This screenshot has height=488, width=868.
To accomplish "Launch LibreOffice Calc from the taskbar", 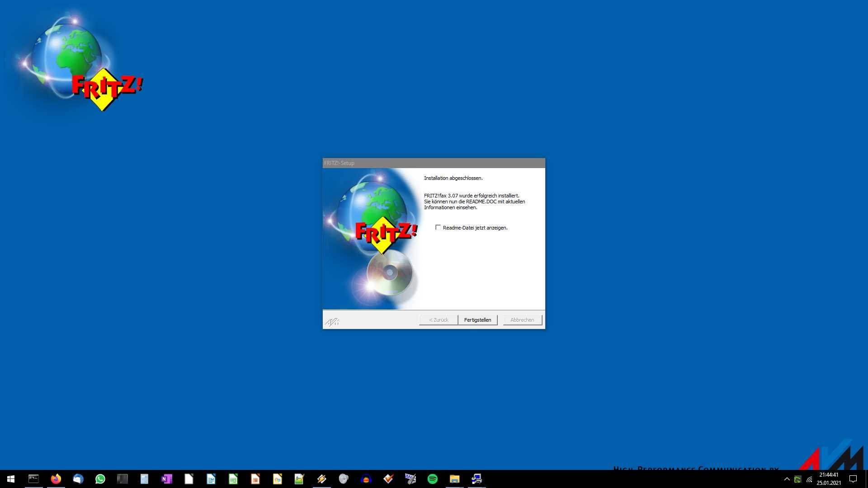I will coord(233,479).
